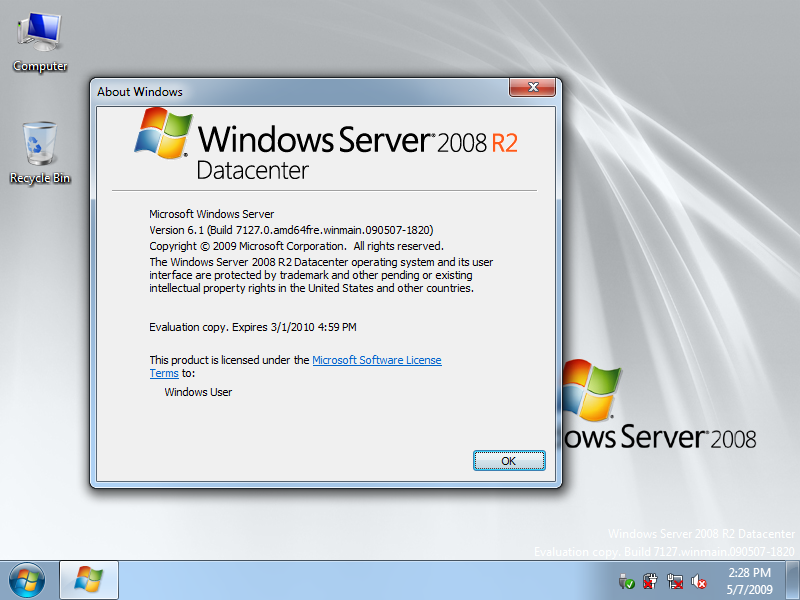Open the power plug tray icon
800x600 pixels.
[x=651, y=581]
